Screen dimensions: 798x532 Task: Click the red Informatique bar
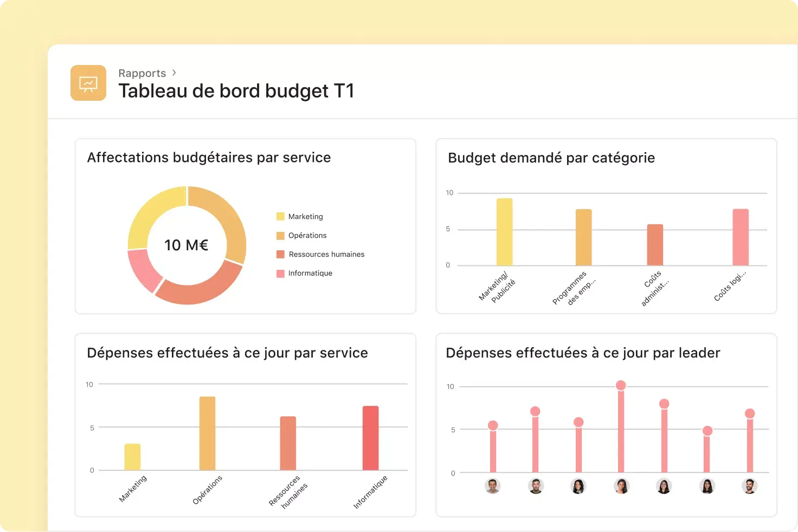click(370, 438)
